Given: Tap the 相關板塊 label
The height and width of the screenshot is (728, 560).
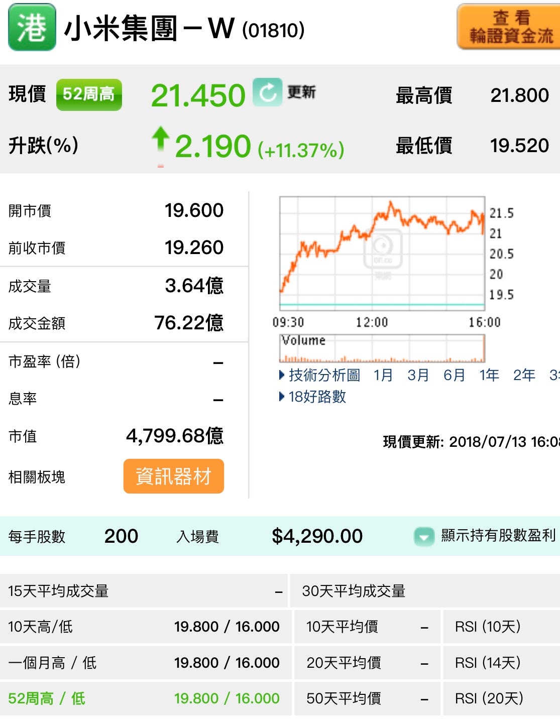Looking at the screenshot, I should [x=37, y=477].
